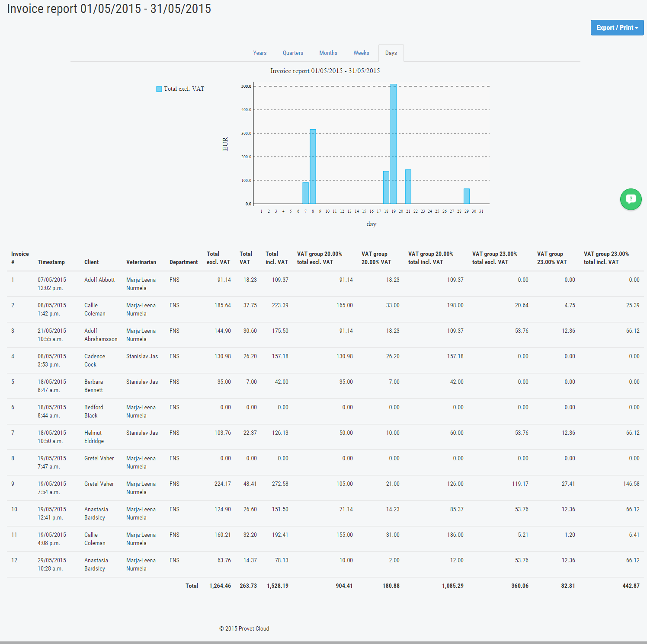Click the Provet Cloud footer link
The image size is (647, 644).
pos(253,628)
